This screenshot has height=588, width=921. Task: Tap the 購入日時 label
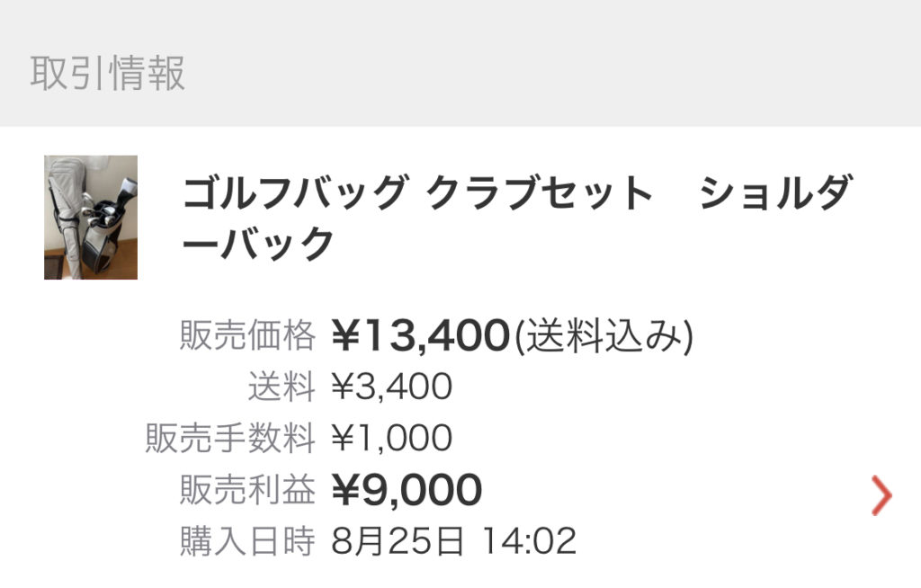(248, 541)
